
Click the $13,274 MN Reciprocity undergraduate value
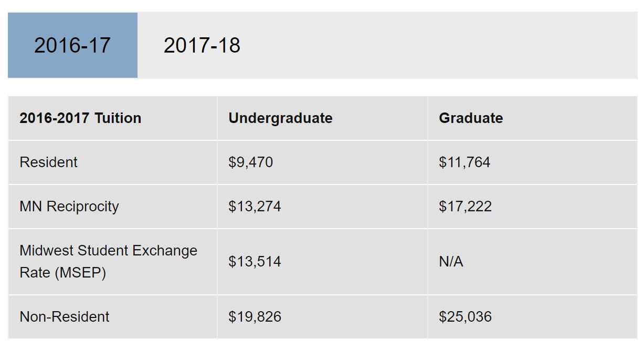coord(255,207)
